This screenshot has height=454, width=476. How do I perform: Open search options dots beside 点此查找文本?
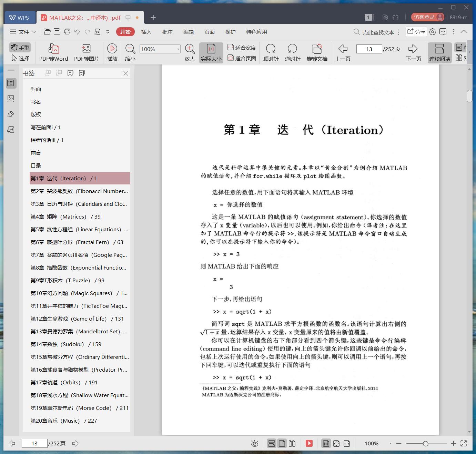coord(398,32)
